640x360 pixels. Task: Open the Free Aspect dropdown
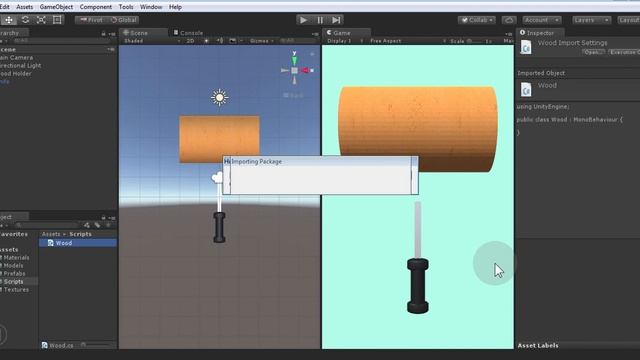tap(407, 41)
